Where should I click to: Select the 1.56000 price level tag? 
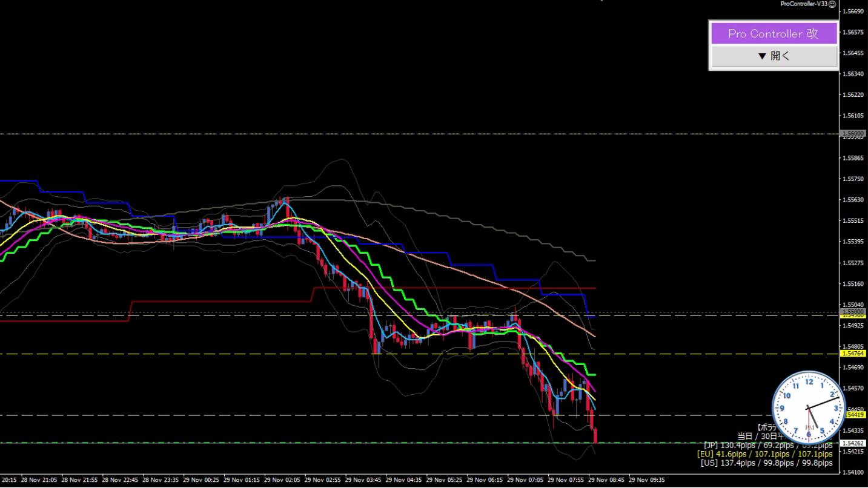click(x=853, y=133)
